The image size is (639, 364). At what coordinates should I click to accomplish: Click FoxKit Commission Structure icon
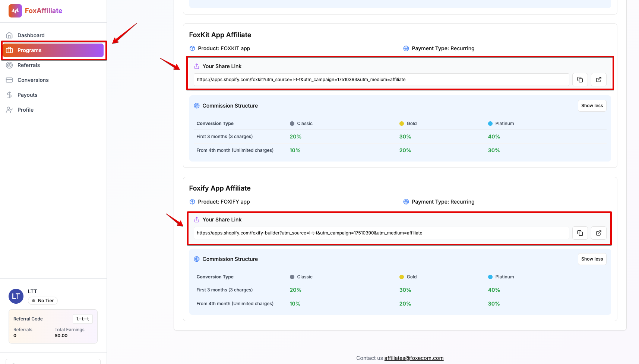click(x=197, y=106)
